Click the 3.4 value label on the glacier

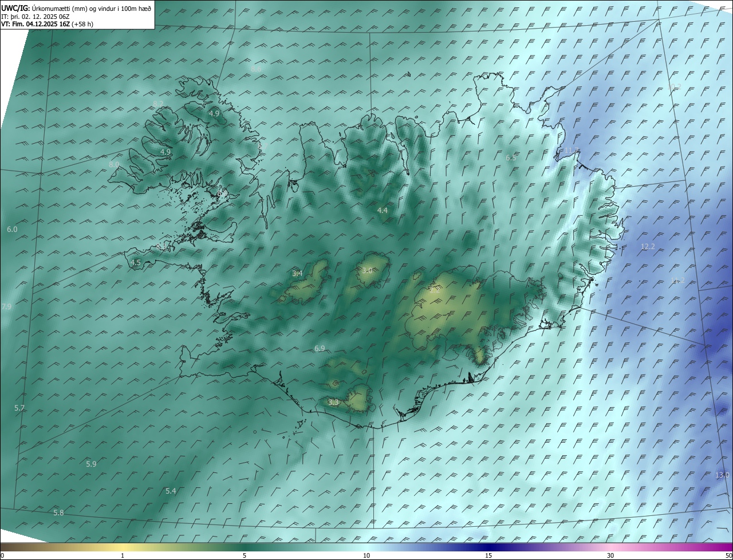pyautogui.click(x=297, y=274)
